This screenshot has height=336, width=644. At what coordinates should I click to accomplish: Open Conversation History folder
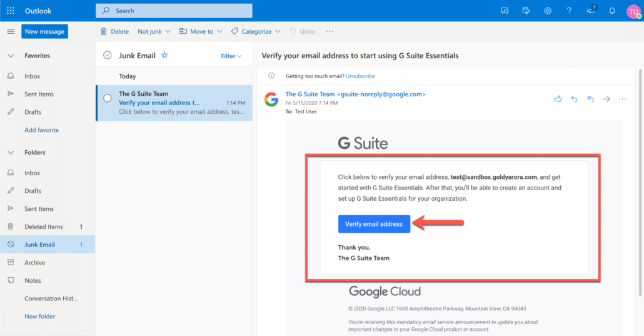48,298
